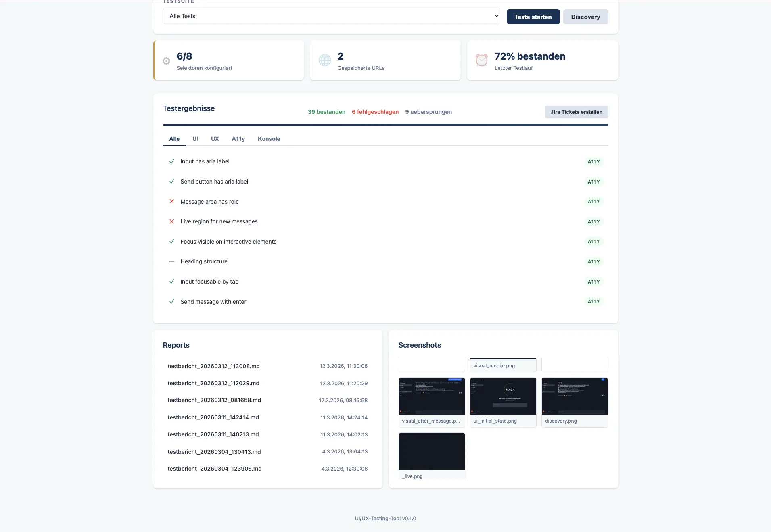The image size is (771, 532).
Task: Click the gear icon beside Selektoren konfiguriert
Action: click(166, 61)
